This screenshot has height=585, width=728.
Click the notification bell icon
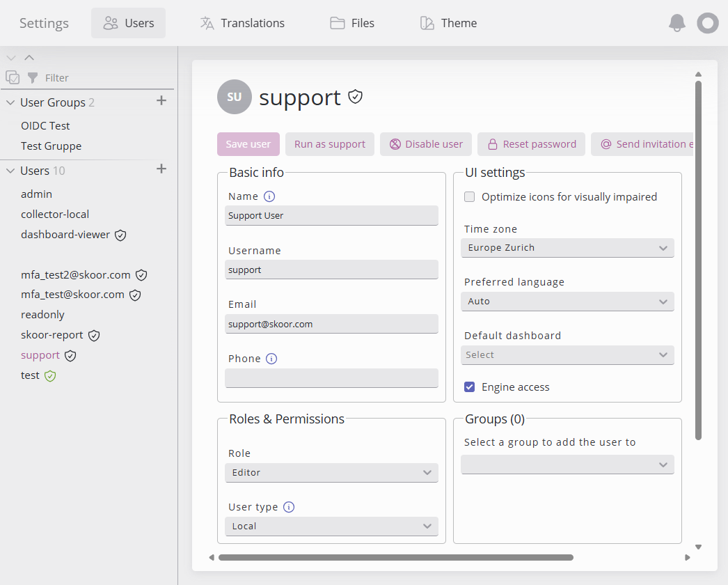(x=676, y=23)
